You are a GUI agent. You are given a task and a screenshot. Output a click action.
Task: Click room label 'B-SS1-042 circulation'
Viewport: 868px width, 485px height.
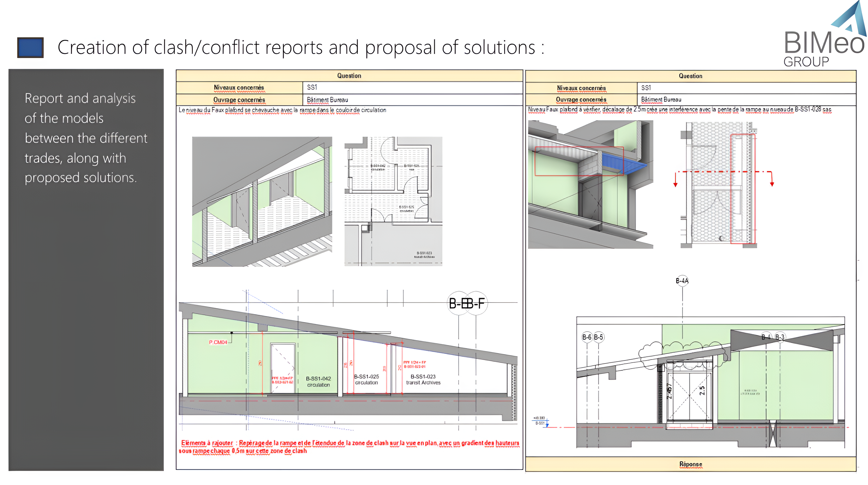(x=319, y=382)
